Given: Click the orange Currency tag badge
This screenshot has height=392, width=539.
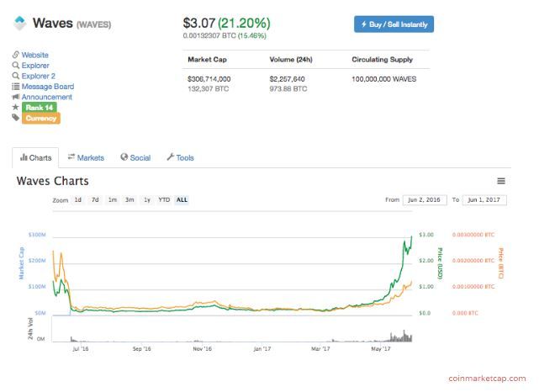Looking at the screenshot, I should pyautogui.click(x=41, y=119).
